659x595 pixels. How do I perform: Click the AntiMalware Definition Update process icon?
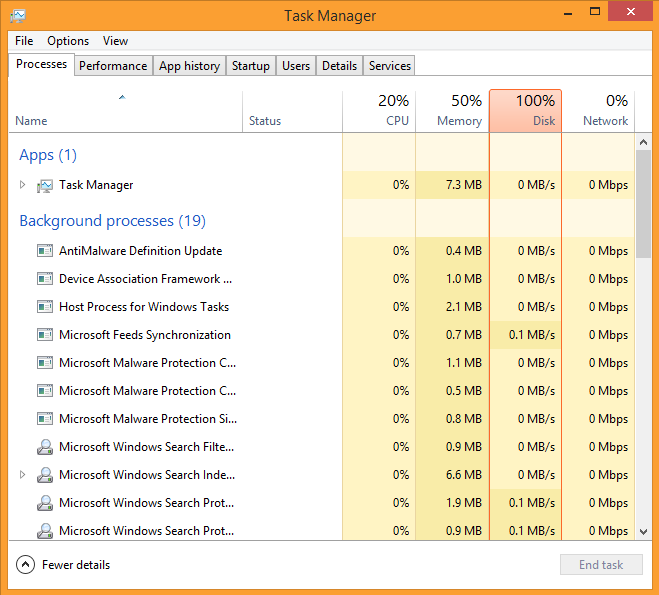coord(45,251)
